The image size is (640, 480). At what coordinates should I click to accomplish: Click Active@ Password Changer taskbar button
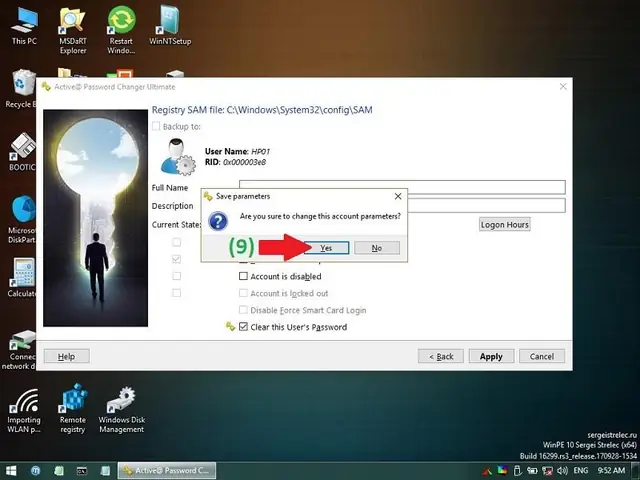(x=167, y=471)
